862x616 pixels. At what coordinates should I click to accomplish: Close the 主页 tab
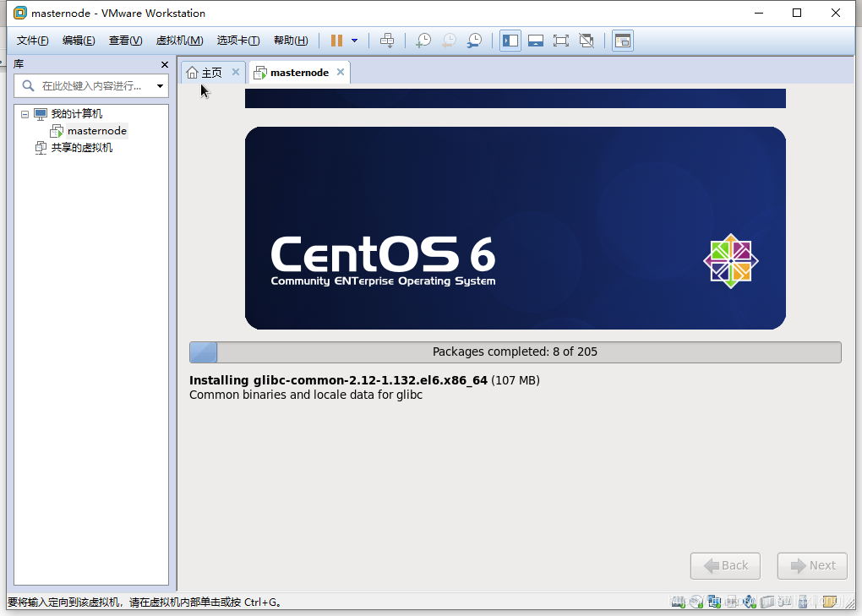pyautogui.click(x=236, y=72)
